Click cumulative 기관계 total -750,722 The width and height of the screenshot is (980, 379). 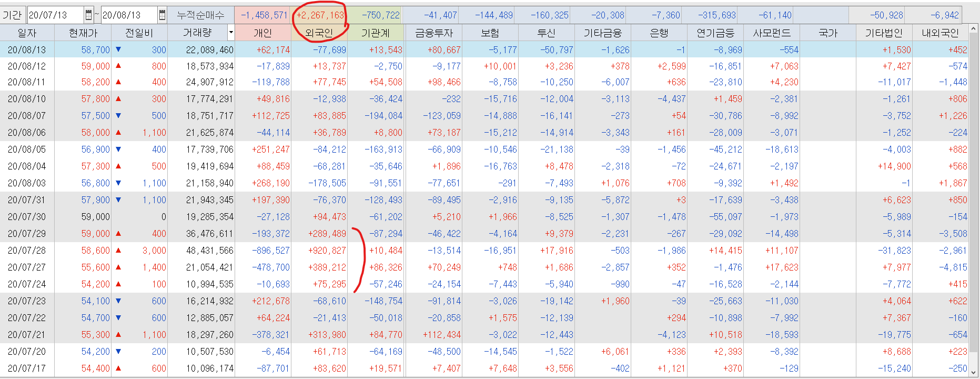click(x=381, y=15)
